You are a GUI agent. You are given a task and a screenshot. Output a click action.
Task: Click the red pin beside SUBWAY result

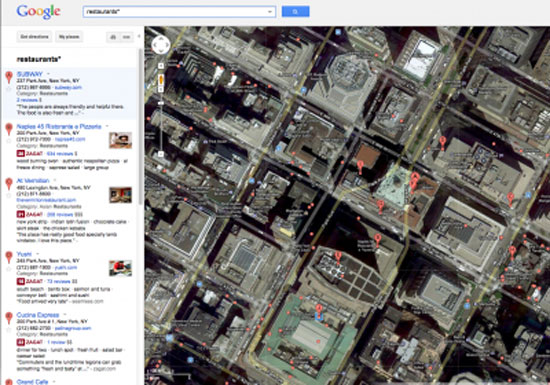[9, 77]
